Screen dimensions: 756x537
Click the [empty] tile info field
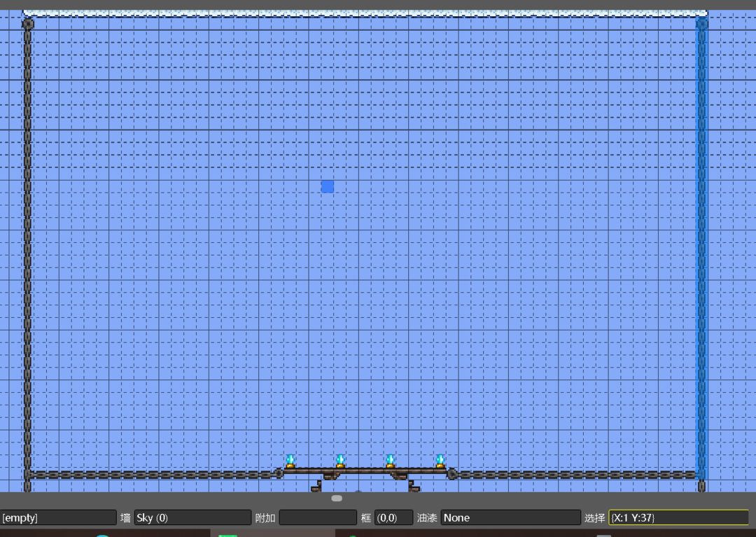coord(58,517)
